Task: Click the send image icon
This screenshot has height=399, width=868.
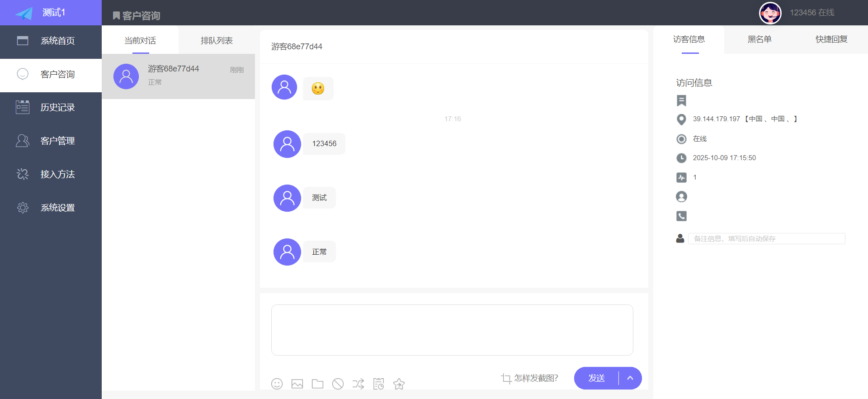Action: click(x=297, y=384)
